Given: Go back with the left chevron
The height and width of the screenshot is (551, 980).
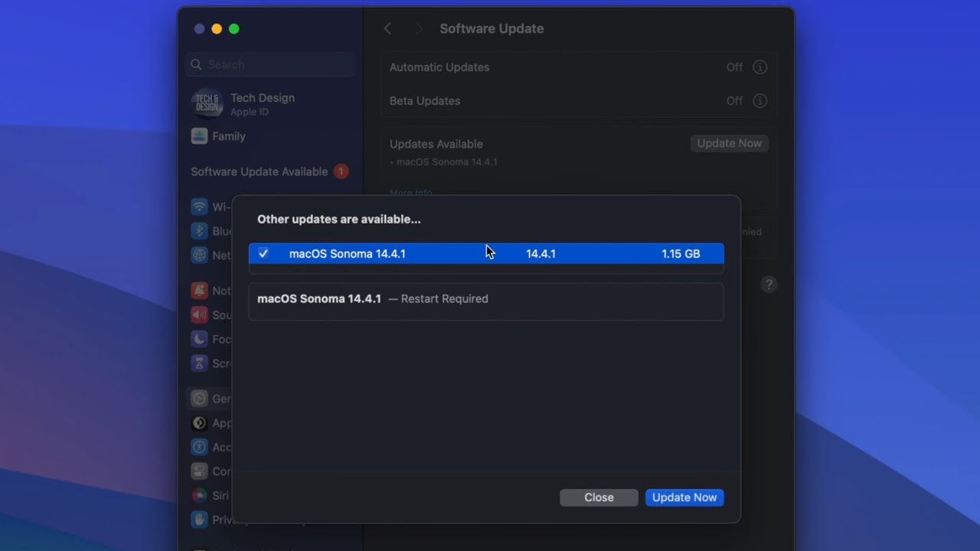Looking at the screenshot, I should [387, 28].
